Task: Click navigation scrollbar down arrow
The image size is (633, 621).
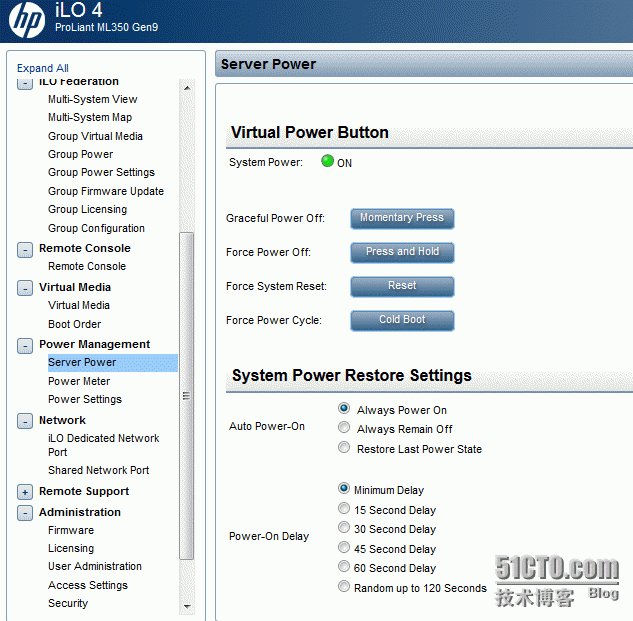Action: pyautogui.click(x=187, y=606)
